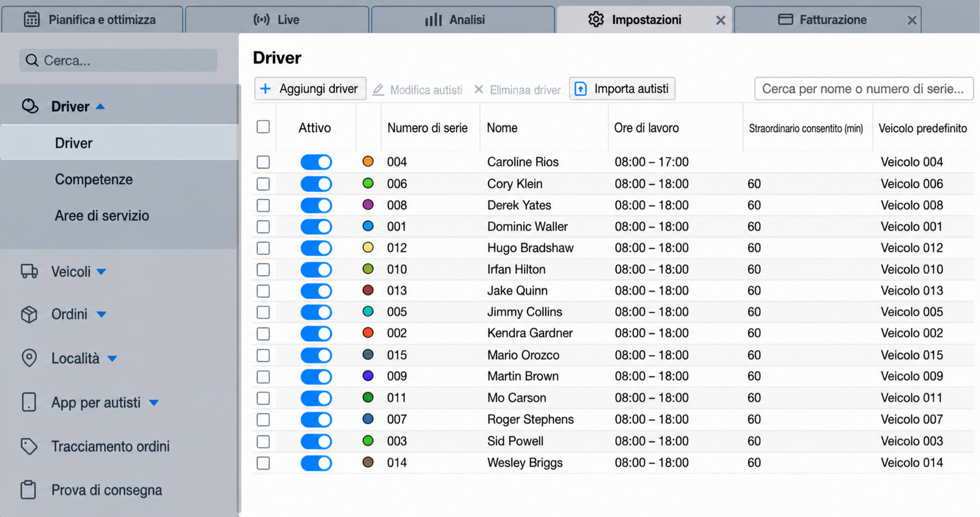Open the Fatturazione tab
Image resolution: width=980 pixels, height=517 pixels.
[x=827, y=20]
